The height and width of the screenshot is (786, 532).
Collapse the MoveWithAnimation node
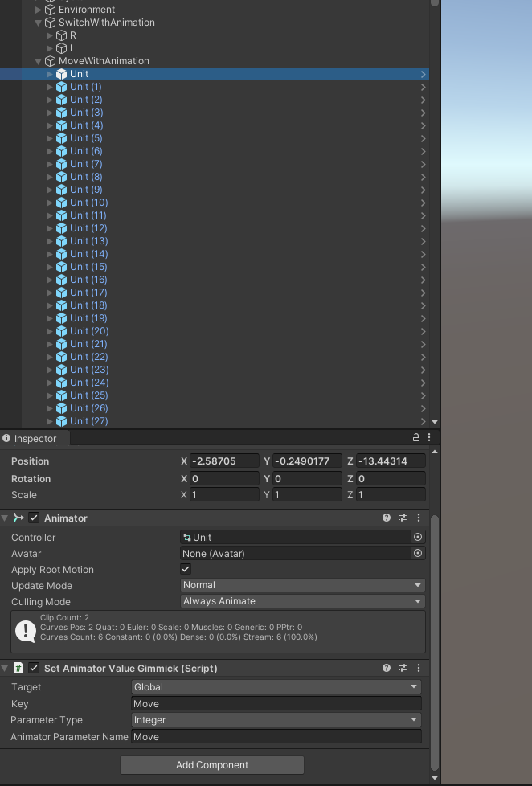point(38,61)
